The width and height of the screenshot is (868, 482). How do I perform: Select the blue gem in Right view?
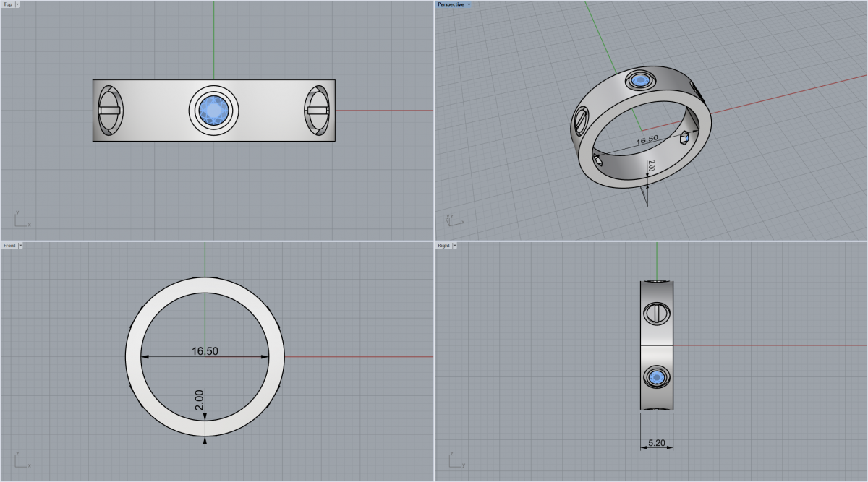(657, 377)
